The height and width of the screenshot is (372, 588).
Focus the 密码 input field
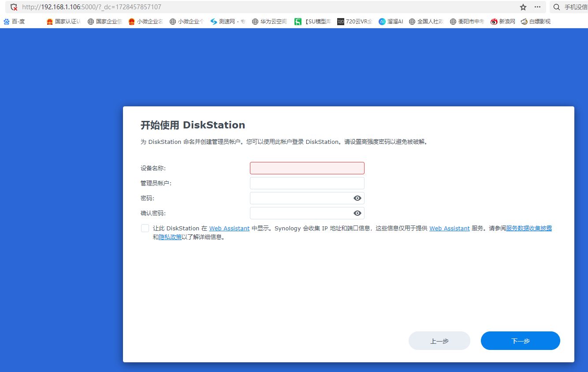click(307, 198)
